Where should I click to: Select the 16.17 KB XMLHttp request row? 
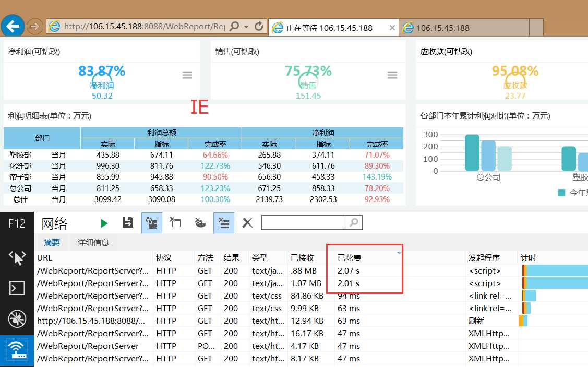(311, 333)
